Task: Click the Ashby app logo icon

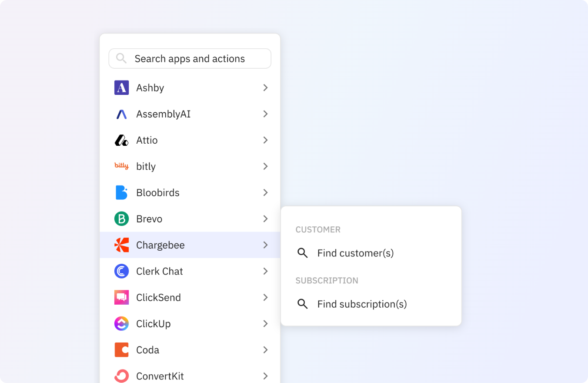Action: [121, 87]
